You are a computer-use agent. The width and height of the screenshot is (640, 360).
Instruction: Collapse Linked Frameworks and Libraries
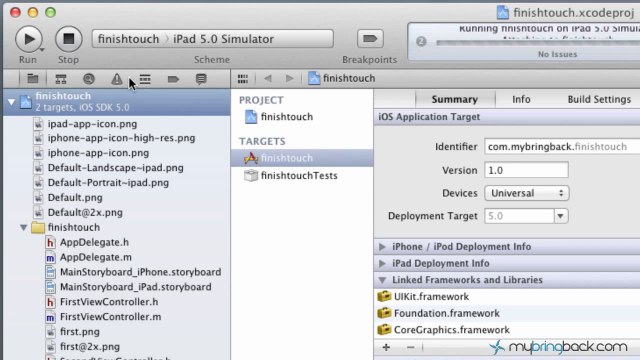[382, 280]
